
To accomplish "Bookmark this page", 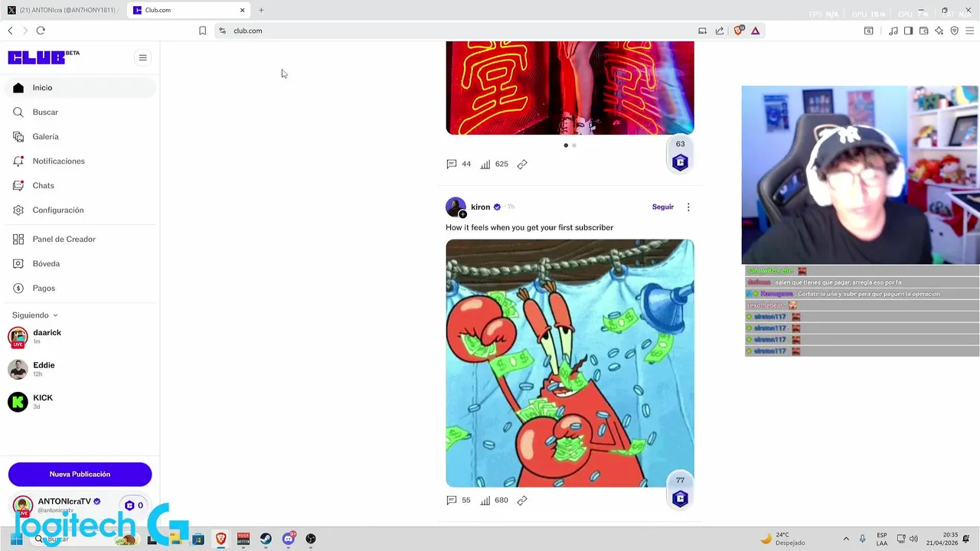I will (x=202, y=31).
